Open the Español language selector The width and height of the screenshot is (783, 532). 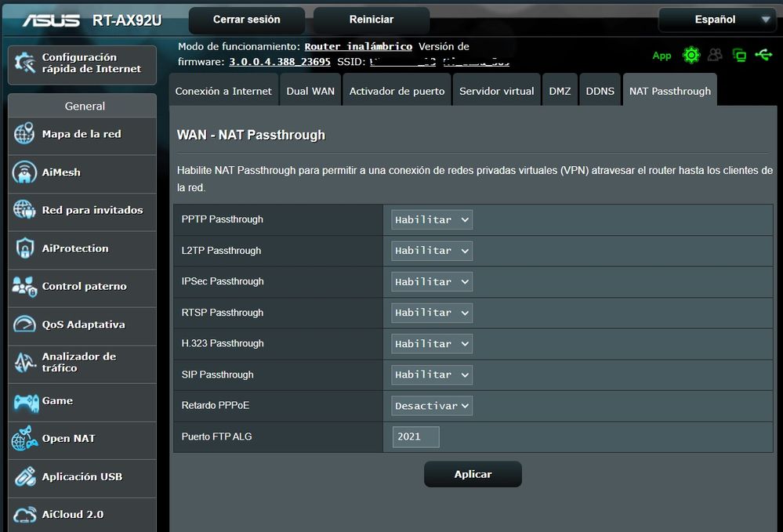point(716,20)
